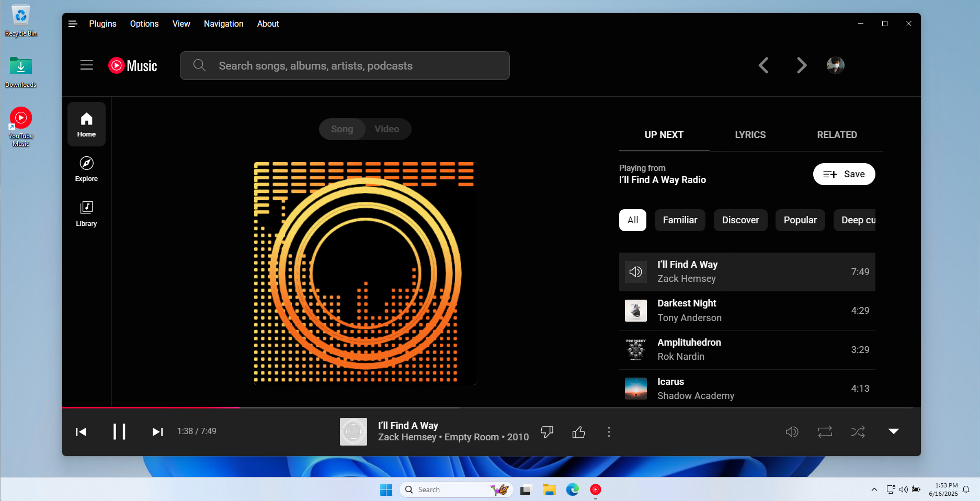Open the Library in sidebar
The width and height of the screenshot is (980, 501).
click(x=86, y=213)
